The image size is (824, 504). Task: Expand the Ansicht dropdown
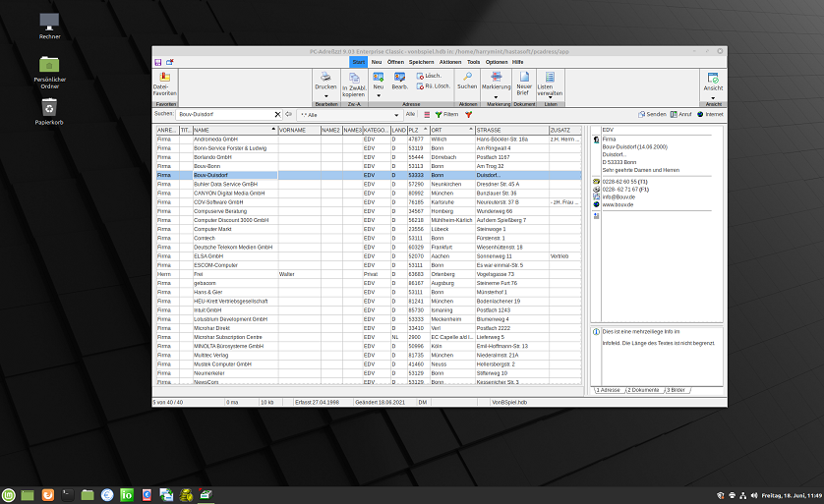pos(713,95)
